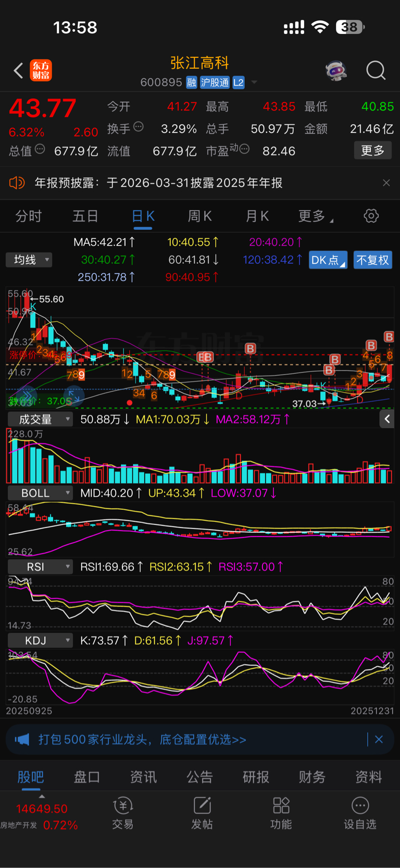Tap the end date 20251231

click(x=372, y=711)
